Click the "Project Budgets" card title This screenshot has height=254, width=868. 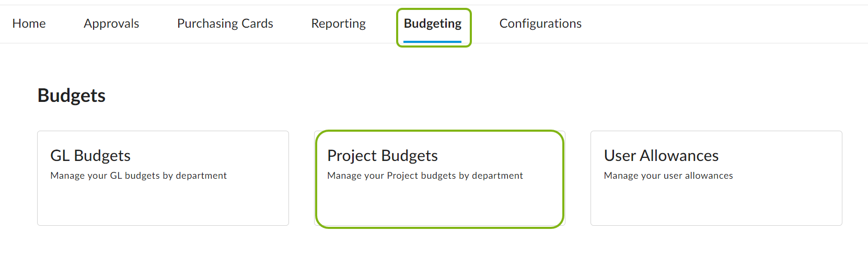point(383,156)
